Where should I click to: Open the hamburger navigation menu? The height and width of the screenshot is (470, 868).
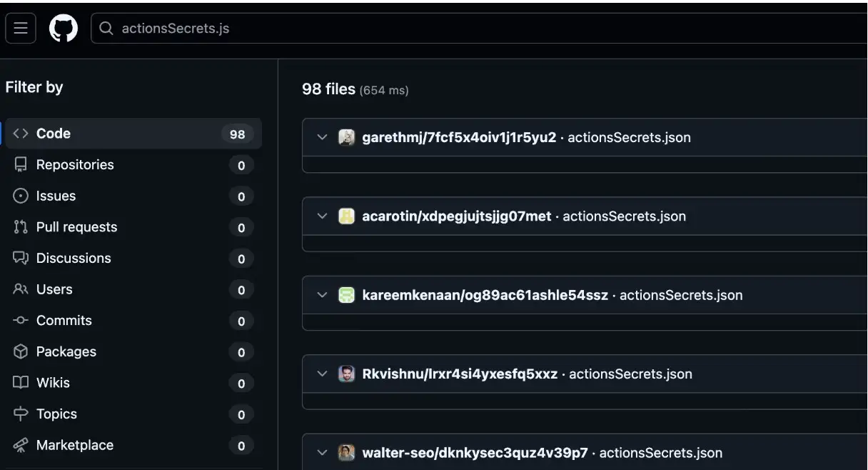point(20,28)
